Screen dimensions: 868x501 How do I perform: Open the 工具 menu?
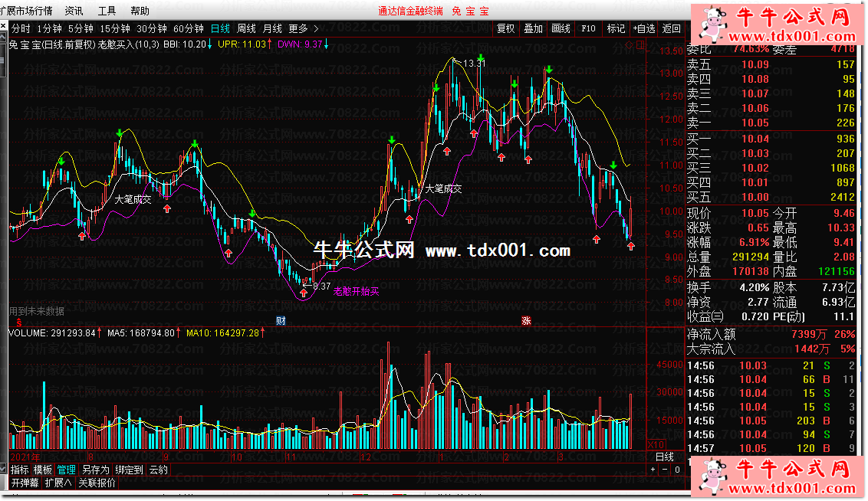point(107,11)
